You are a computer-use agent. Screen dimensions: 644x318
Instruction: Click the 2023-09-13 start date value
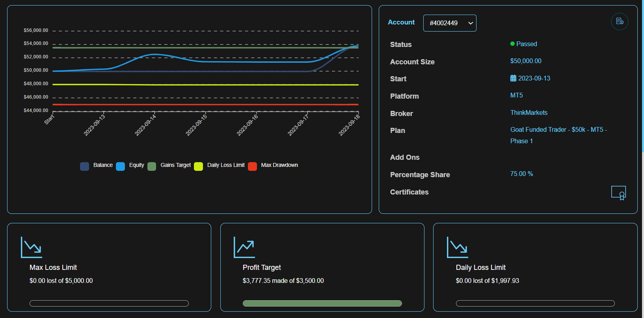[534, 78]
